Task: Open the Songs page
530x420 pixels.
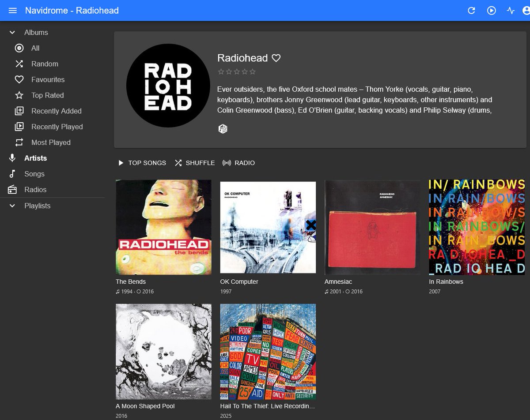Action: [34, 174]
